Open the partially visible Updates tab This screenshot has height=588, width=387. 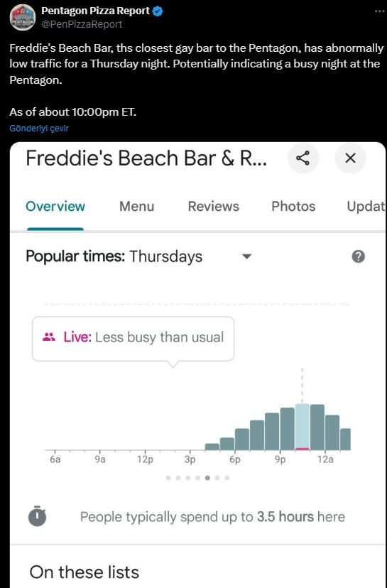click(366, 206)
